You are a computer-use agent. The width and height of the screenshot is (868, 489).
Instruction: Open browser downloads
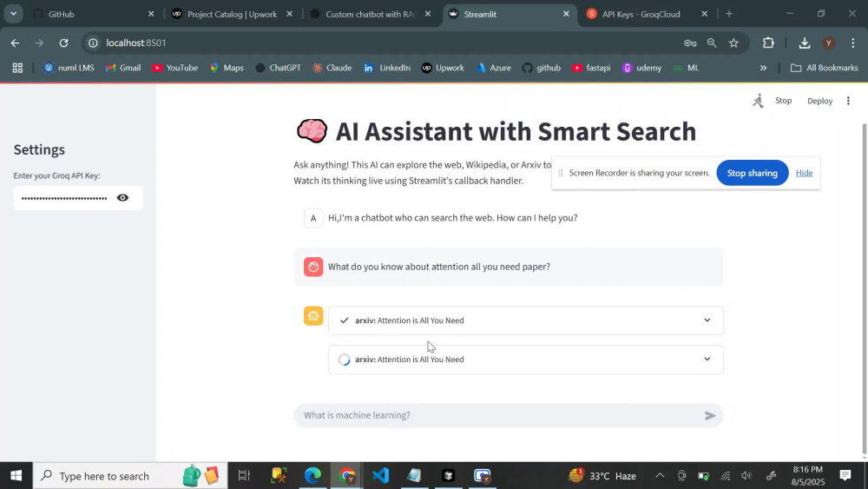805,43
